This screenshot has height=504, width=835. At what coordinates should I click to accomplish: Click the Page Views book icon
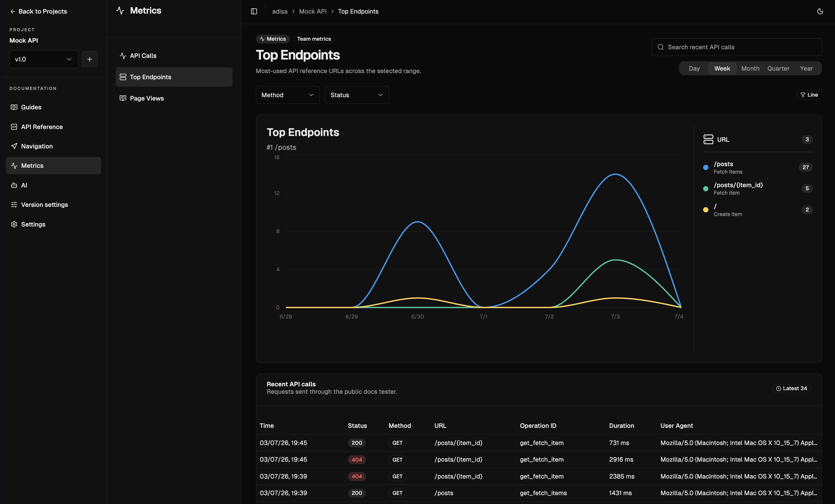click(x=123, y=98)
